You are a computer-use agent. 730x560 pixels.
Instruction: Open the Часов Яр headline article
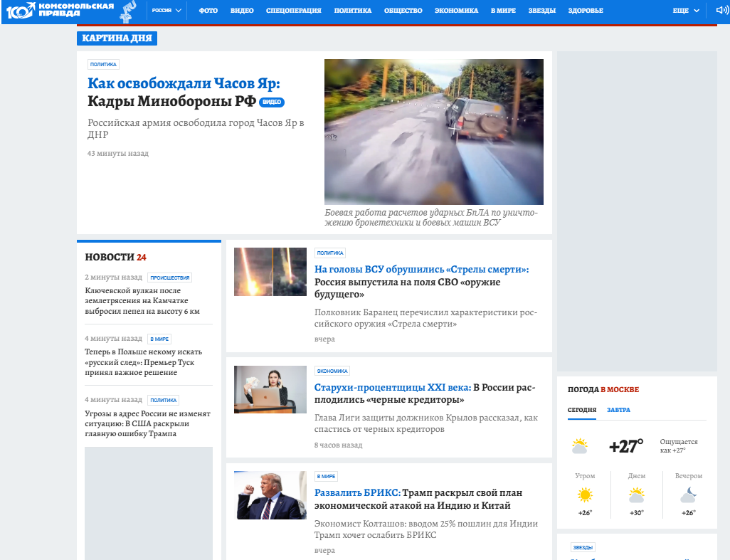[x=185, y=93]
